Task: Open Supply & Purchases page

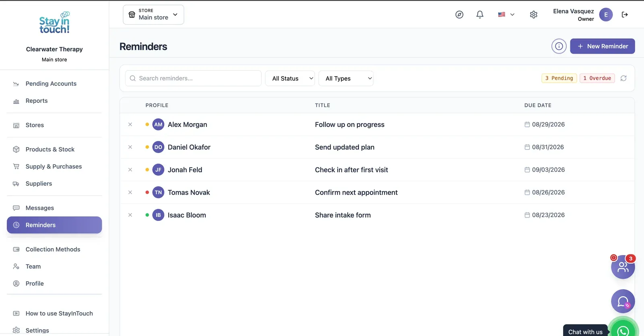Action: [54, 166]
